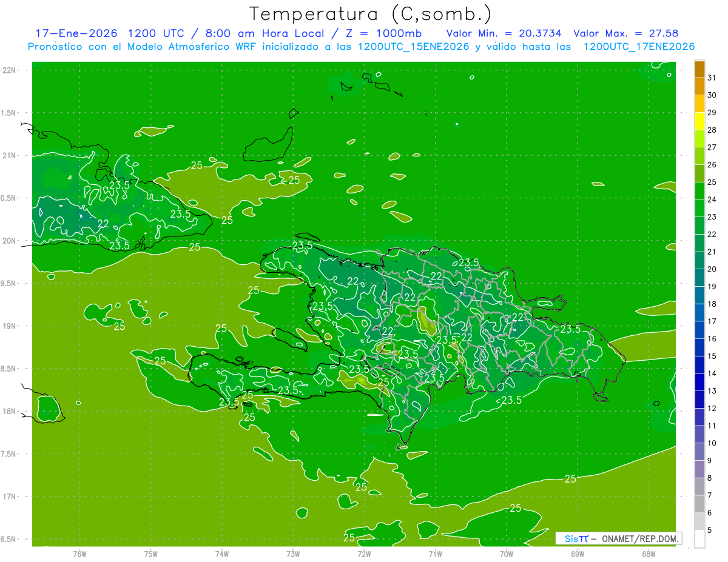Click the '16' value on color scale
Image resolution: width=728 pixels, height=562 pixels.
click(712, 339)
